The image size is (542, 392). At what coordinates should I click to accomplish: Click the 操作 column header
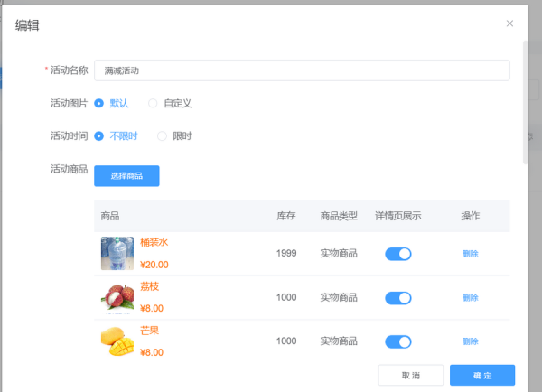(x=470, y=216)
